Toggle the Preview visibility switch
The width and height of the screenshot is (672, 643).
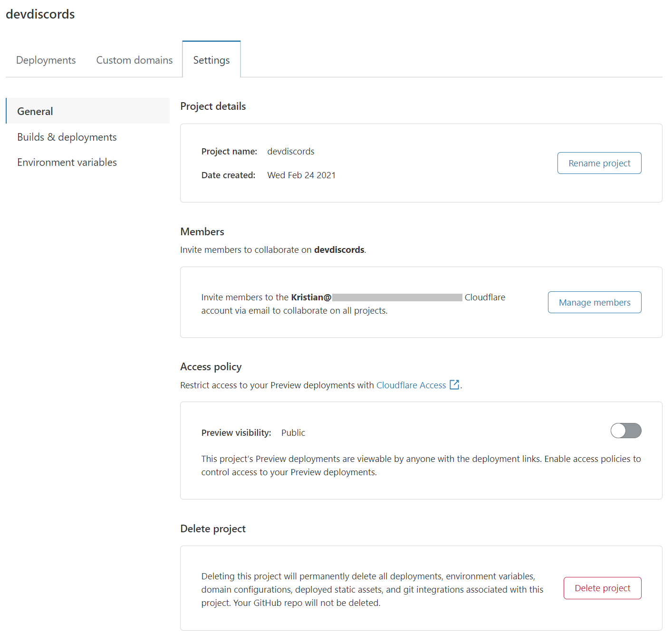[625, 431]
